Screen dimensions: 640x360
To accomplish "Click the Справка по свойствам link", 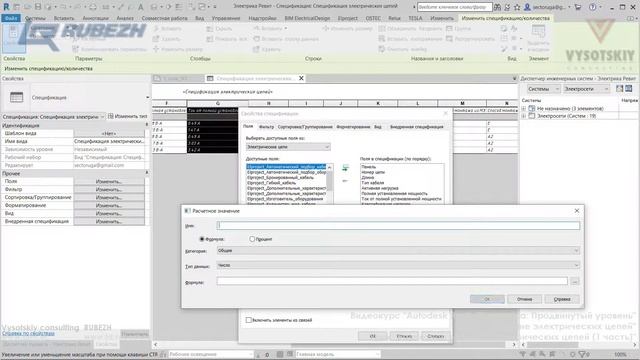I will coord(28,333).
